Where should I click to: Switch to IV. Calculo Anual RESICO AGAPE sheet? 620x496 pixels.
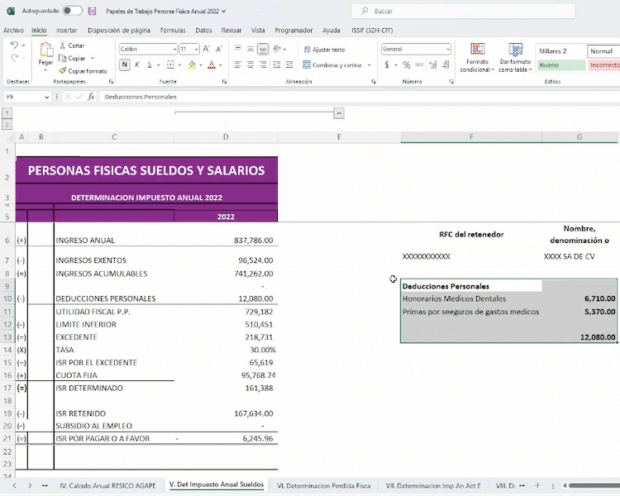108,485
